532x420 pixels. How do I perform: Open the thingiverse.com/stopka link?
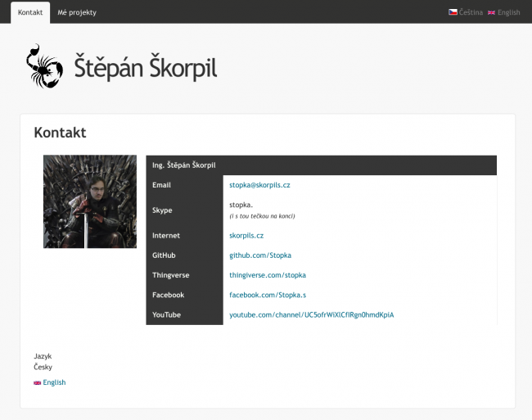pos(268,275)
